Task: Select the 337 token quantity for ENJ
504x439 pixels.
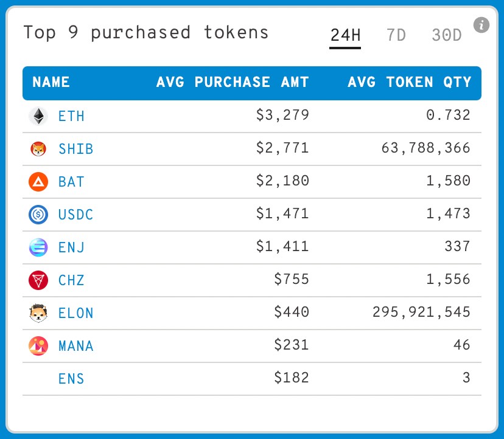Action: click(x=457, y=246)
